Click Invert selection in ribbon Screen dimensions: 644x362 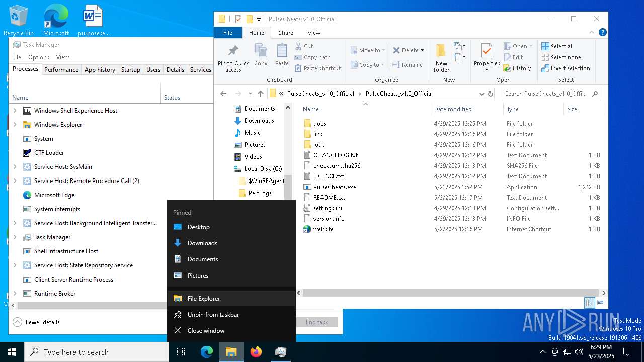pos(566,68)
